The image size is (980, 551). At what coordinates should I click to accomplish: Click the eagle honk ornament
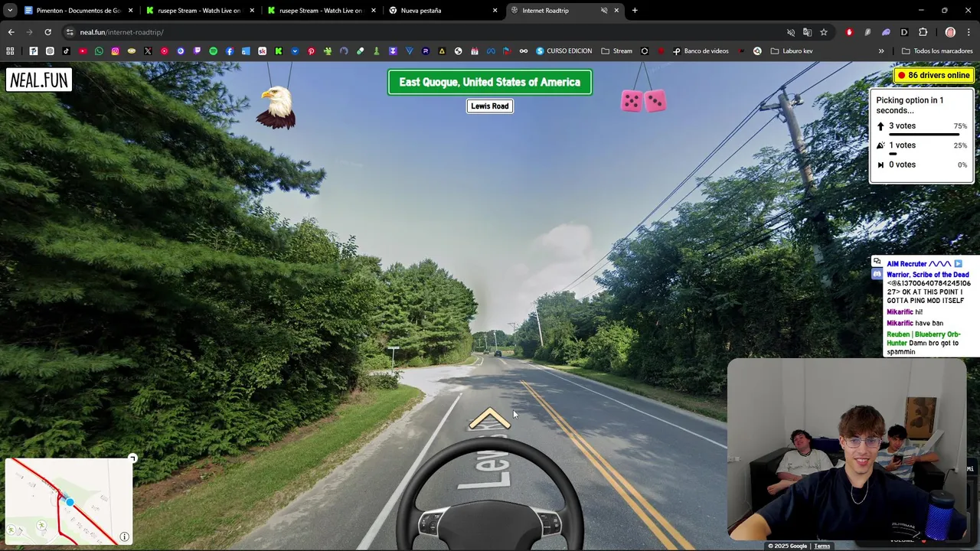point(276,106)
